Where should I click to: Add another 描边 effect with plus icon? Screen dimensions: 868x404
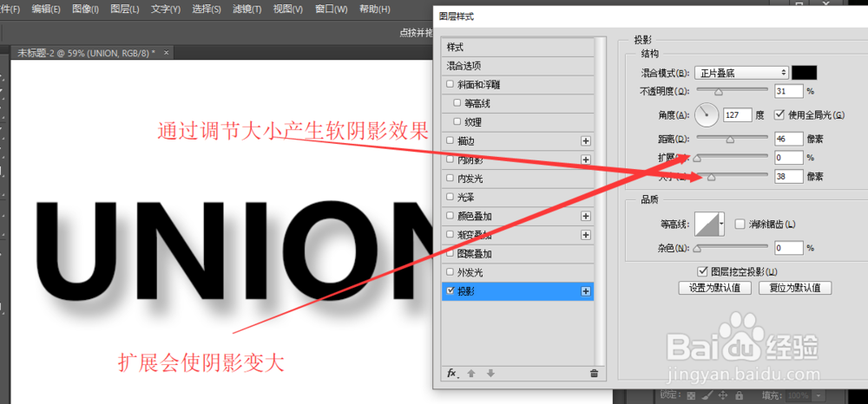[x=586, y=141]
